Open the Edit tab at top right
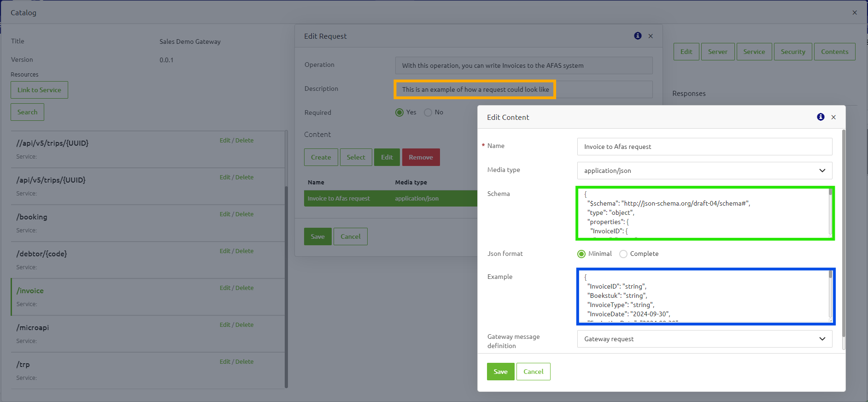Image resolution: width=868 pixels, height=402 pixels. [686, 52]
